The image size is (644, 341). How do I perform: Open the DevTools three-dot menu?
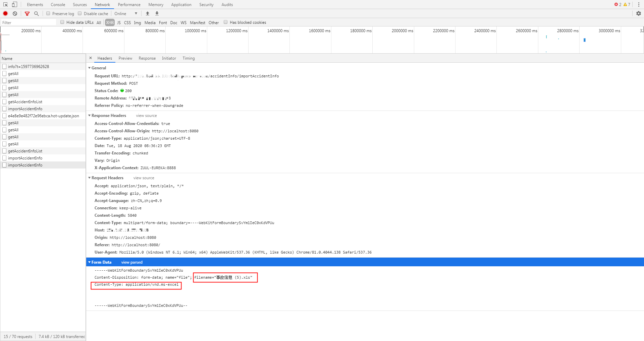coord(639,4)
